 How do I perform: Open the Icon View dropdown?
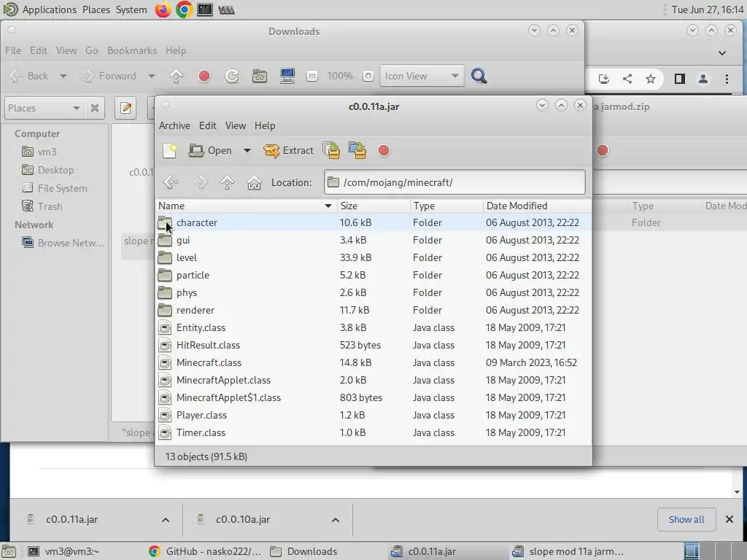tap(422, 76)
